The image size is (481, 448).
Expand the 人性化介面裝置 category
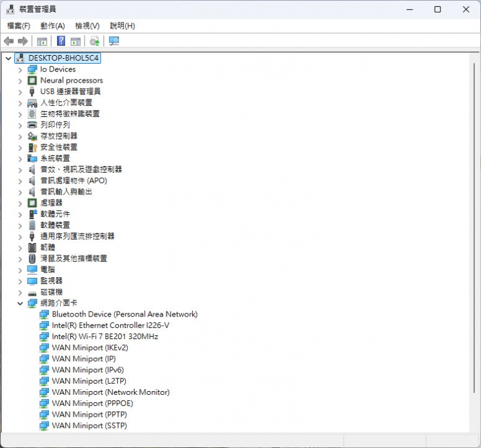click(x=20, y=103)
